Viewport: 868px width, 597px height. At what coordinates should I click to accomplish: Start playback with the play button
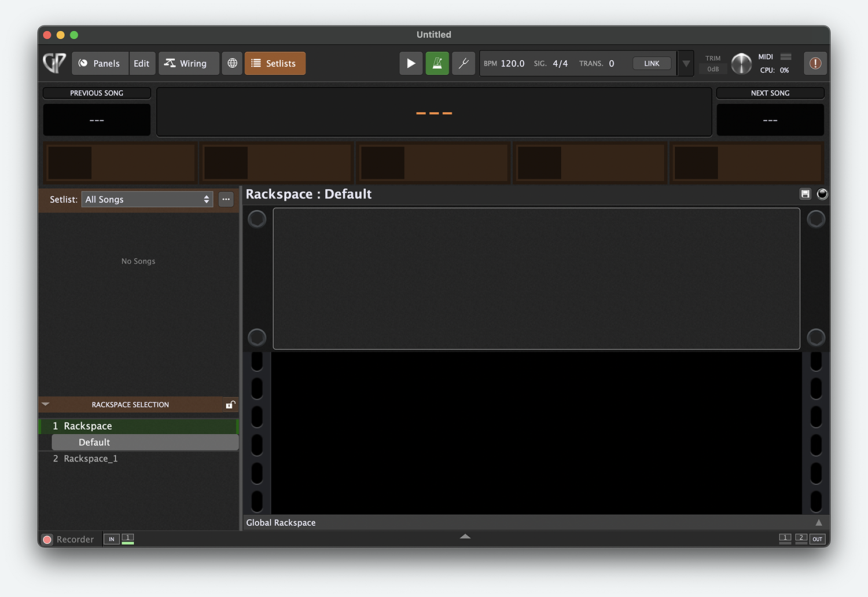[x=411, y=63]
